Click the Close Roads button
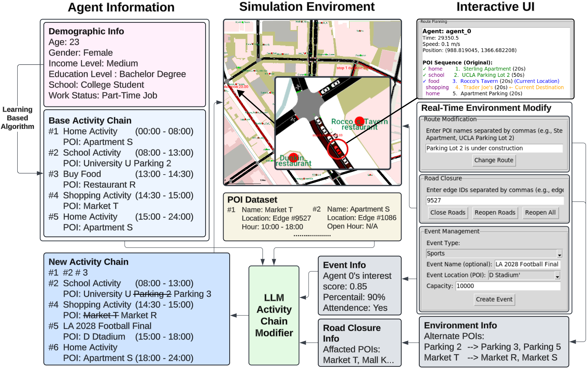This screenshot has height=370, width=588. click(x=448, y=213)
